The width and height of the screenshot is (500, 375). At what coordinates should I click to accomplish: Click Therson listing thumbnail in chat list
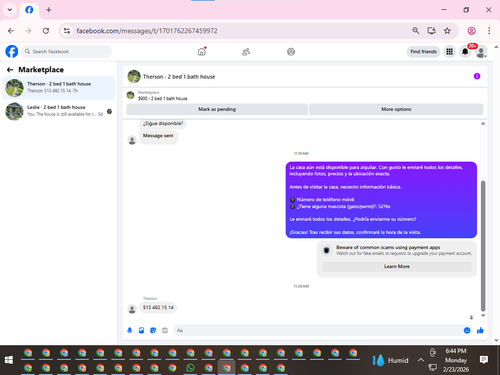[x=14, y=88]
